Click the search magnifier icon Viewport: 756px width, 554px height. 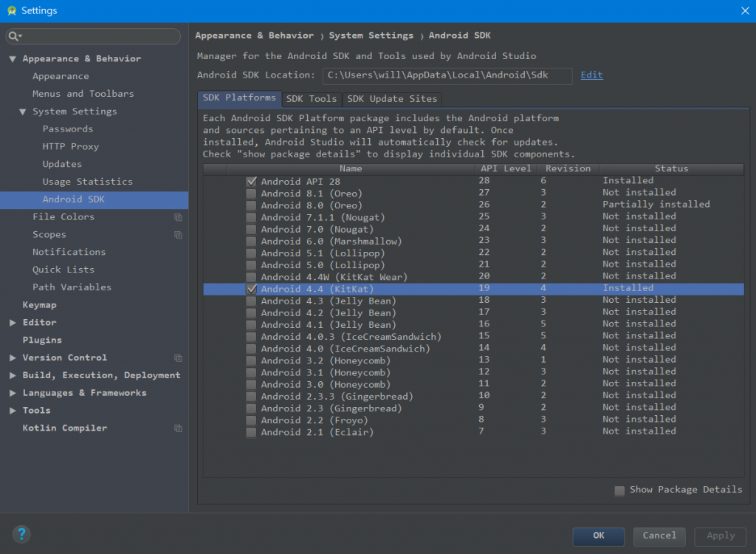tap(13, 36)
